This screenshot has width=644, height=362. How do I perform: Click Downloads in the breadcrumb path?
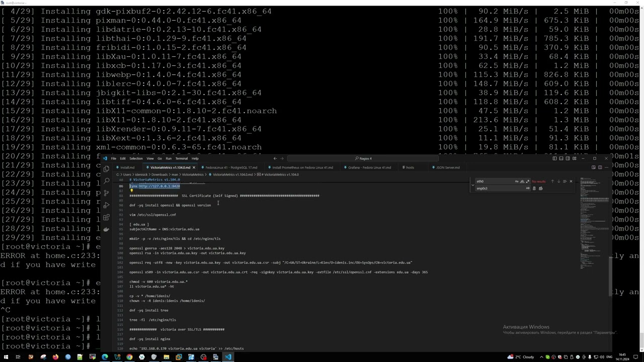pos(159,174)
